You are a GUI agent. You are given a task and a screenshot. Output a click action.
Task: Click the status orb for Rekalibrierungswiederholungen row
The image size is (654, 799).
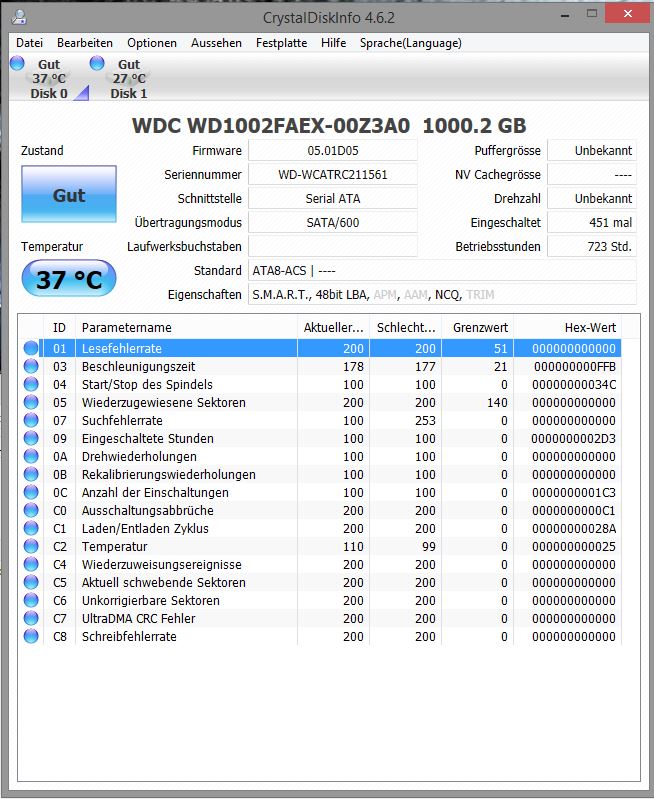31,474
